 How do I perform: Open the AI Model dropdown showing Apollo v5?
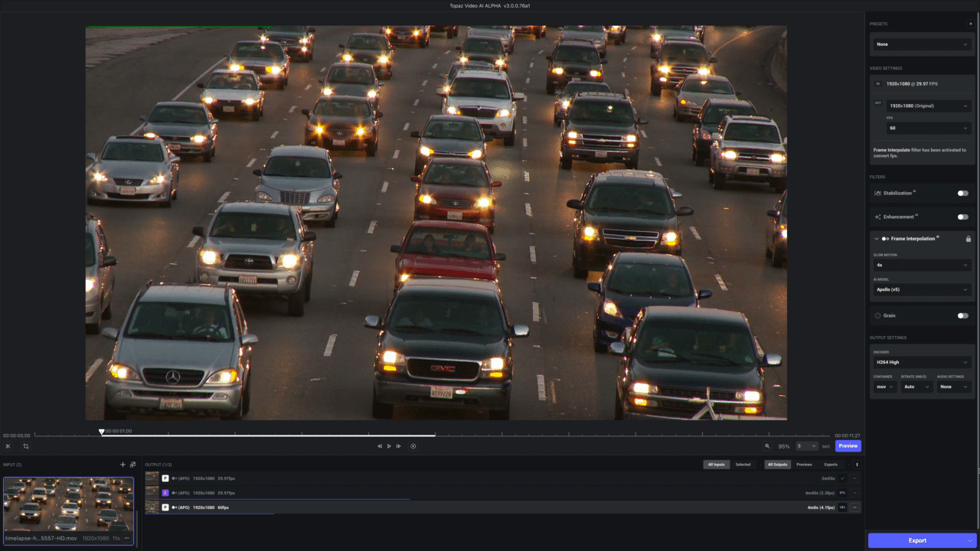(x=922, y=289)
